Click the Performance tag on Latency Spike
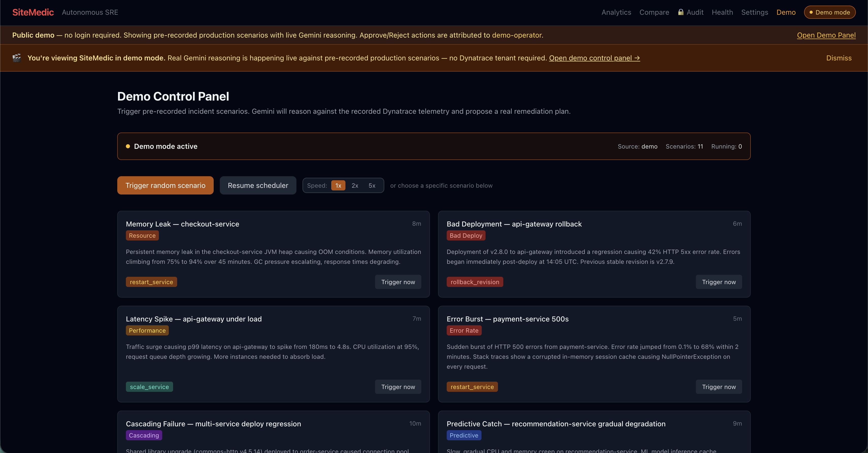 [147, 330]
